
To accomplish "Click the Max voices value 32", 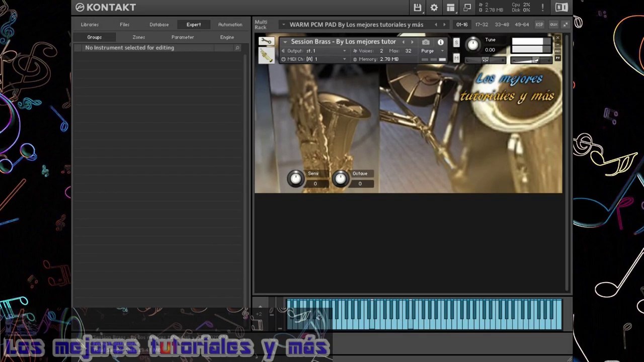I will pos(408,51).
